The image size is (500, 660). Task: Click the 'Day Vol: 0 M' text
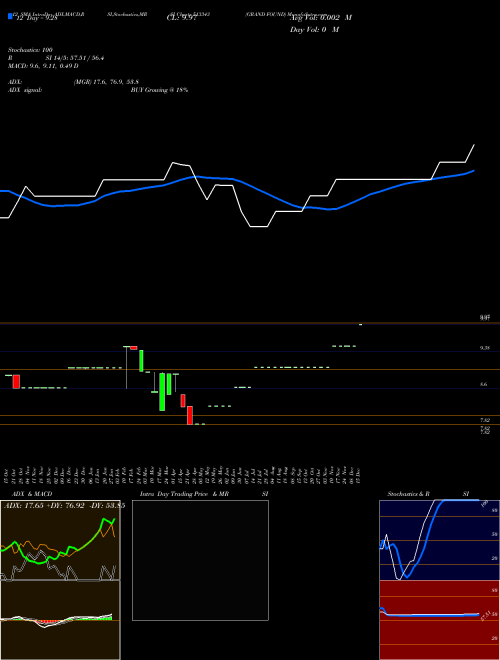[314, 30]
